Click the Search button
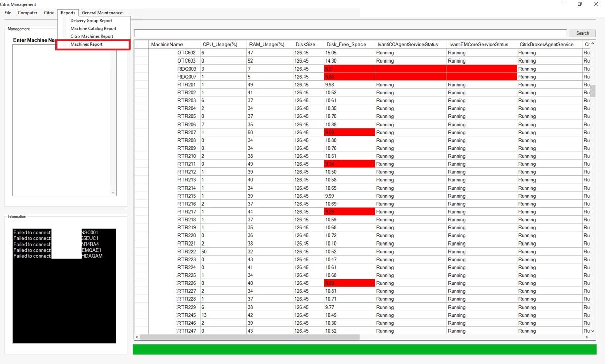The height and width of the screenshot is (364, 605). click(x=582, y=33)
